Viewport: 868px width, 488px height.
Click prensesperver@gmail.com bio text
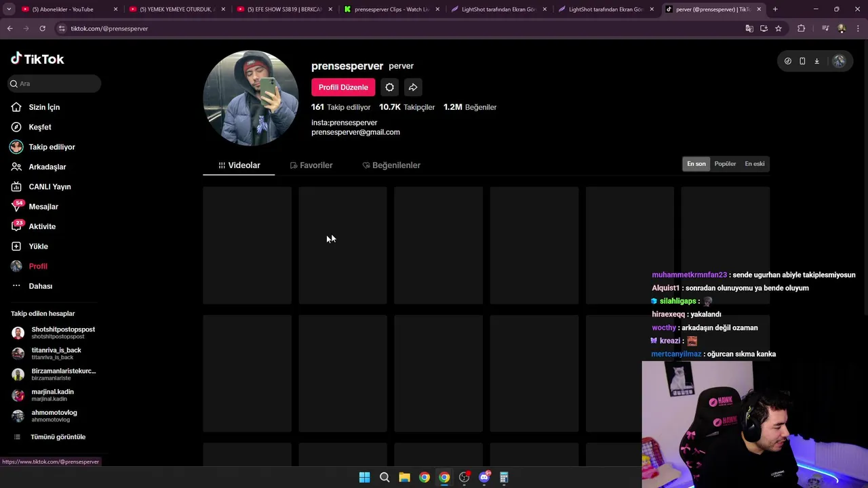[355, 132]
